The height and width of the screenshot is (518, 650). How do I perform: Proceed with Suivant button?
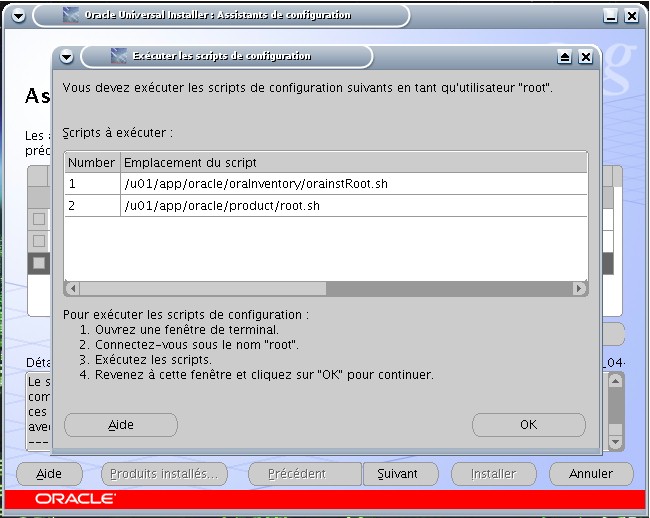click(x=400, y=474)
